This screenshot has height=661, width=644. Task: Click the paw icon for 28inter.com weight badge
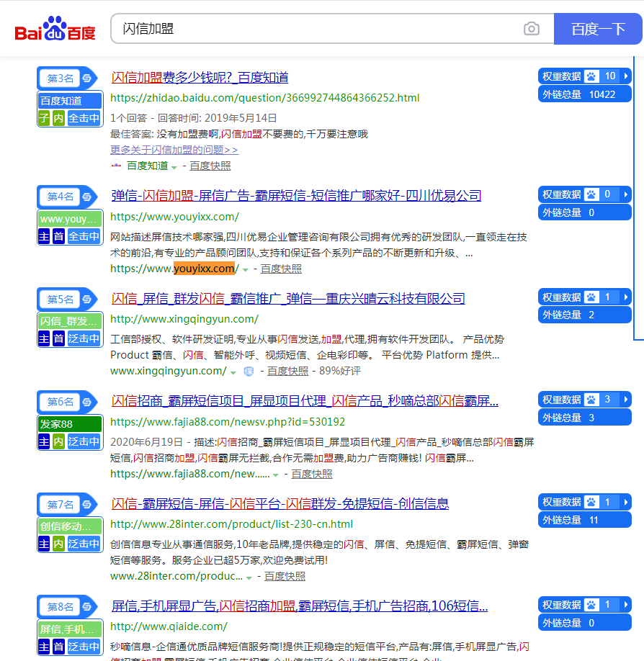[591, 502]
